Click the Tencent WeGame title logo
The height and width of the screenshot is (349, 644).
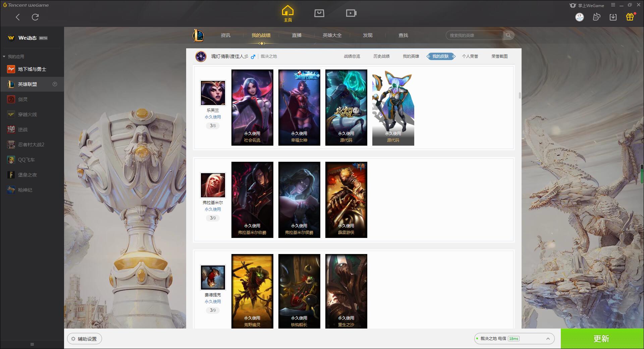tap(26, 5)
